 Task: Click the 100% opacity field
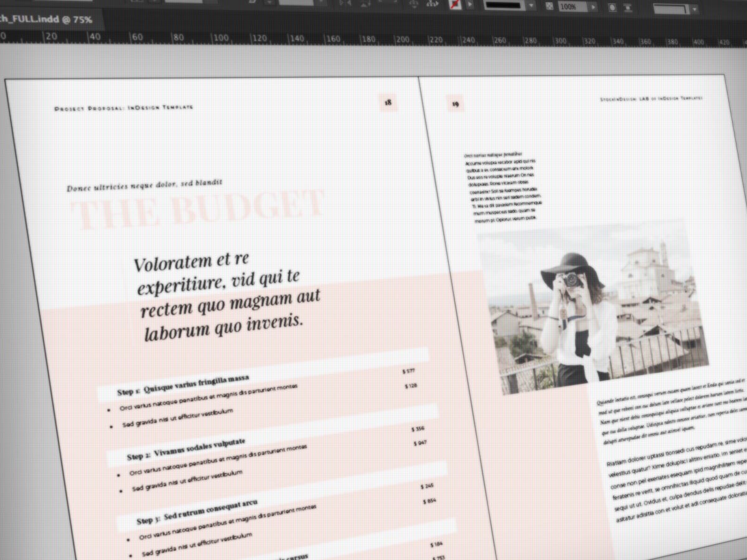(x=572, y=6)
